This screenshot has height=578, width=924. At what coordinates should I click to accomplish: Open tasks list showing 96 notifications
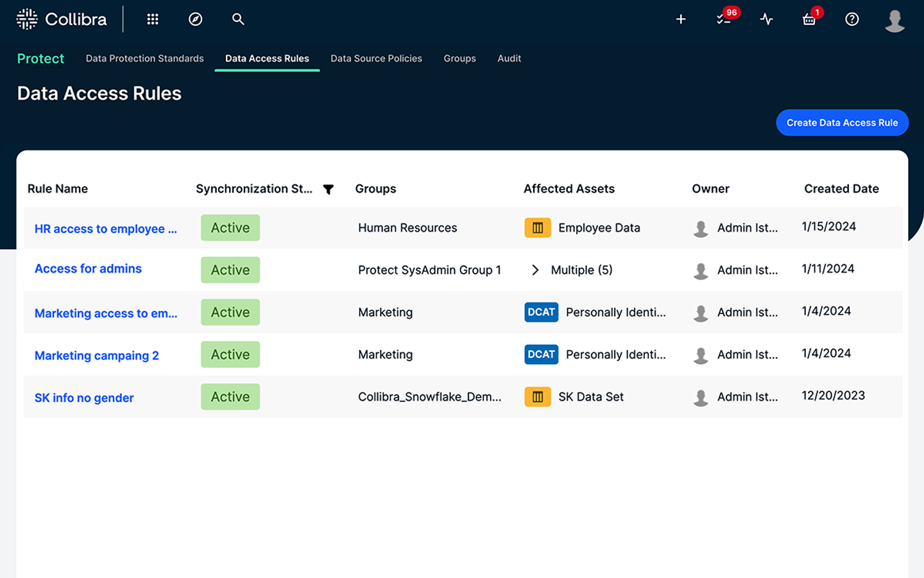pyautogui.click(x=723, y=19)
